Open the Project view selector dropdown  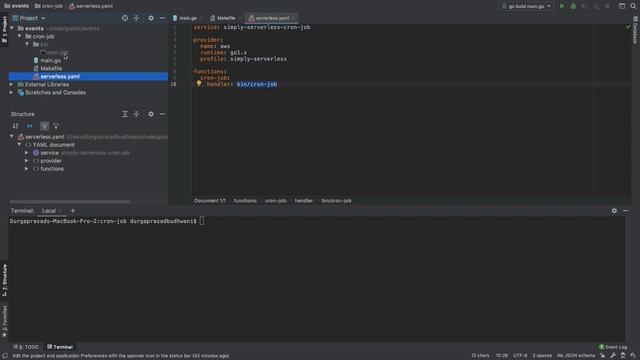[29, 18]
